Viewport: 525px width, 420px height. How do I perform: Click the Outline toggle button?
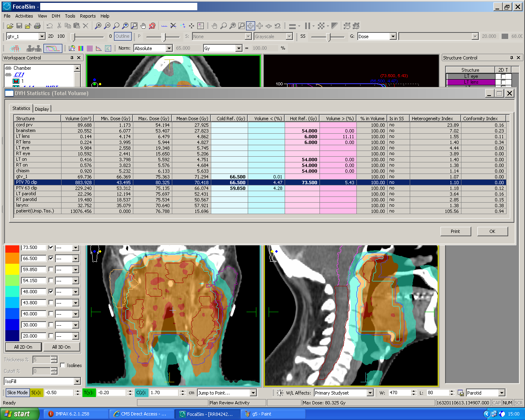click(122, 37)
